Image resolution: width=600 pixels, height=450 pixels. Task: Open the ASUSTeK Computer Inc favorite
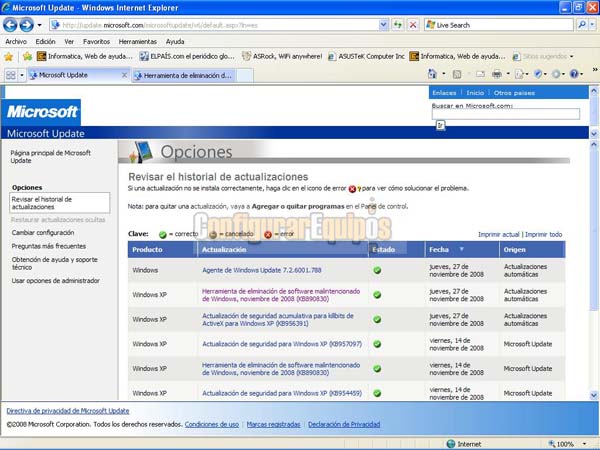(366, 56)
